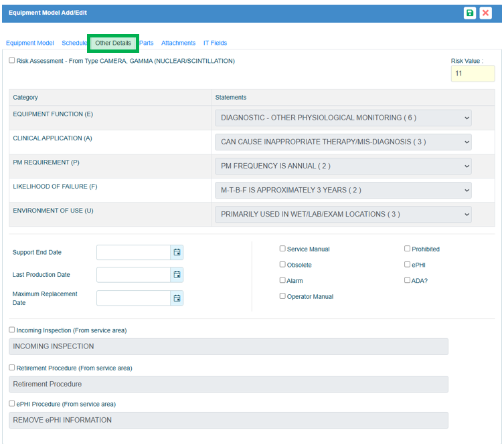Image resolution: width=502 pixels, height=448 pixels.
Task: Check the Service Manual checkbox
Action: click(282, 249)
